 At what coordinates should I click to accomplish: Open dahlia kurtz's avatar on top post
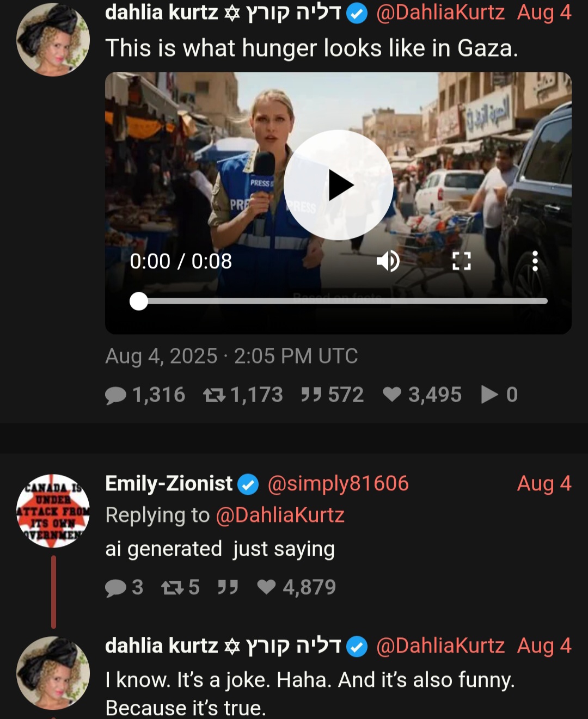[53, 40]
